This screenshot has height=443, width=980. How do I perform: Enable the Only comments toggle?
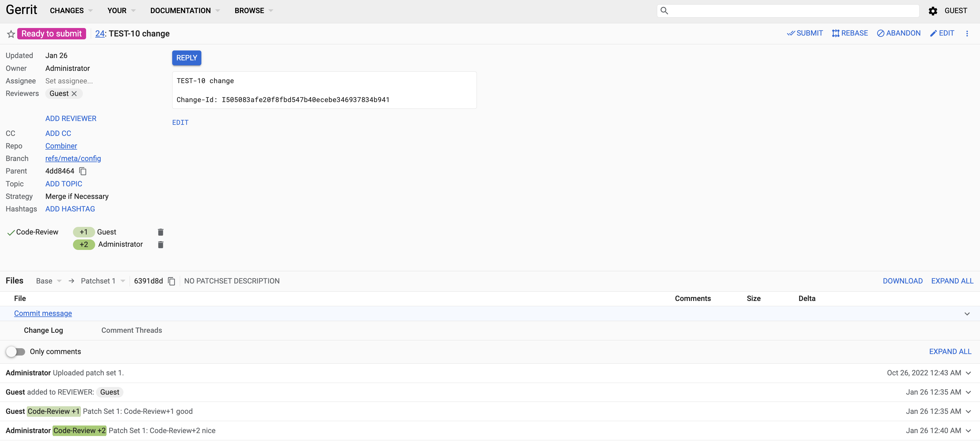(15, 352)
